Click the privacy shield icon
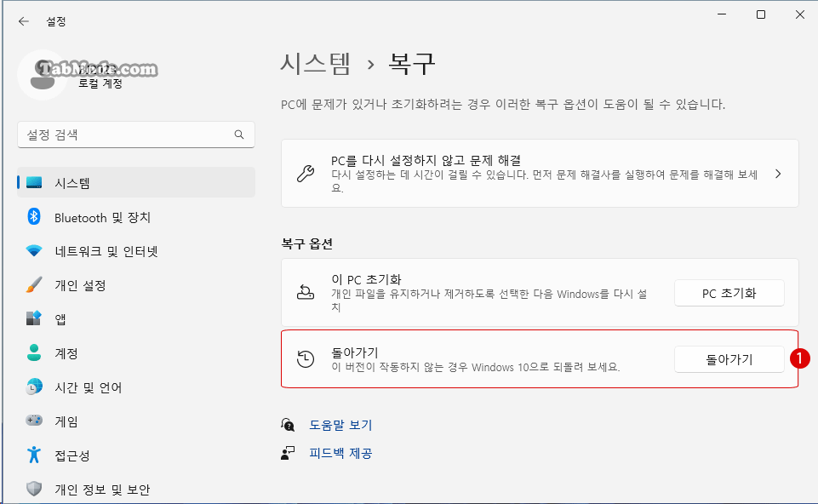Image resolution: width=818 pixels, height=504 pixels. [34, 489]
